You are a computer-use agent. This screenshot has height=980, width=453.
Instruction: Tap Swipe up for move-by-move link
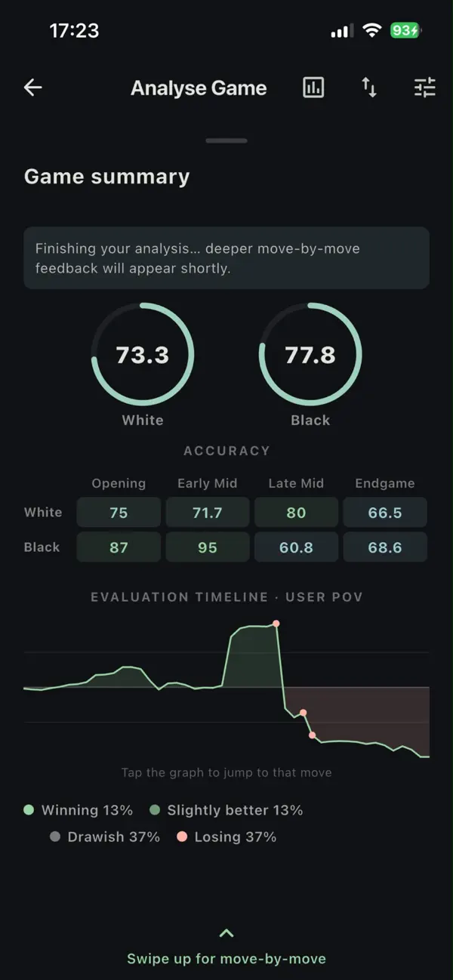click(x=226, y=959)
